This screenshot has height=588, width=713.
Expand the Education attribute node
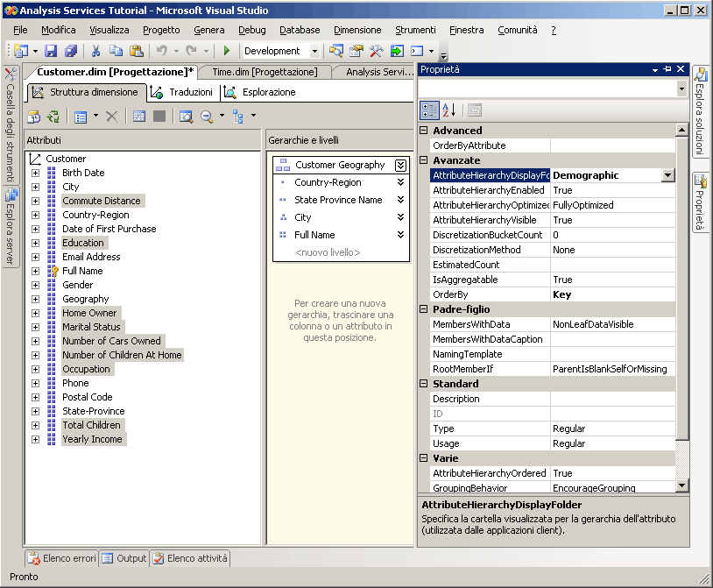click(36, 243)
